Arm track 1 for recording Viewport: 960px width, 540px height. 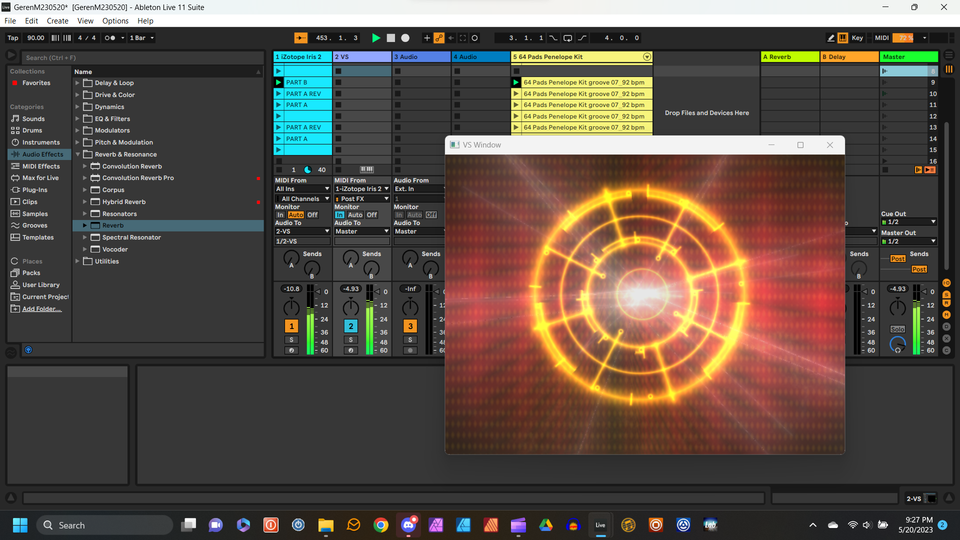pos(291,351)
